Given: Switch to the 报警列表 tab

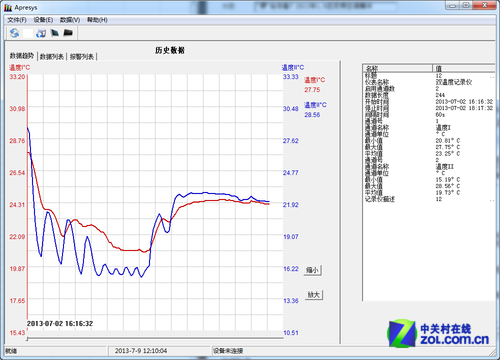Looking at the screenshot, I should click(x=82, y=57).
